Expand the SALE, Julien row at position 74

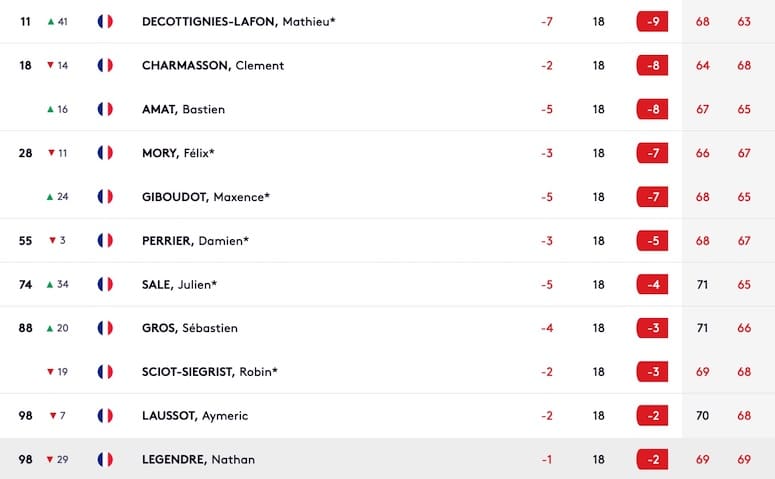pos(388,284)
